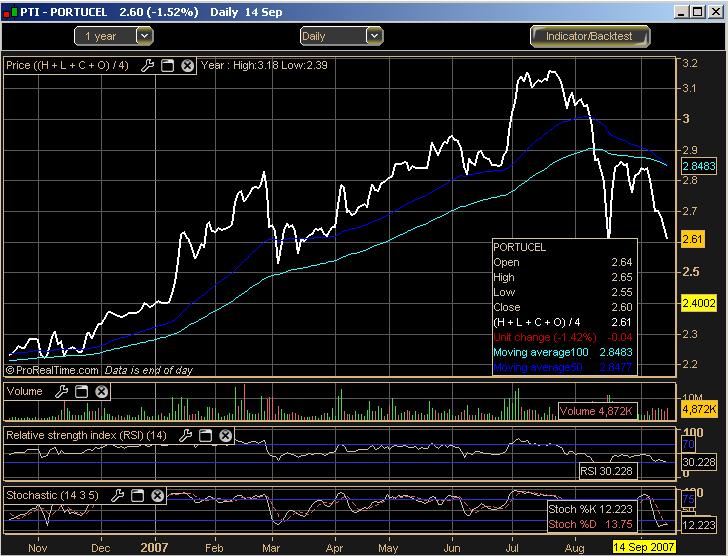This screenshot has width=728, height=556.
Task: Click the Volume 4,872K readout box
Action: tap(598, 411)
